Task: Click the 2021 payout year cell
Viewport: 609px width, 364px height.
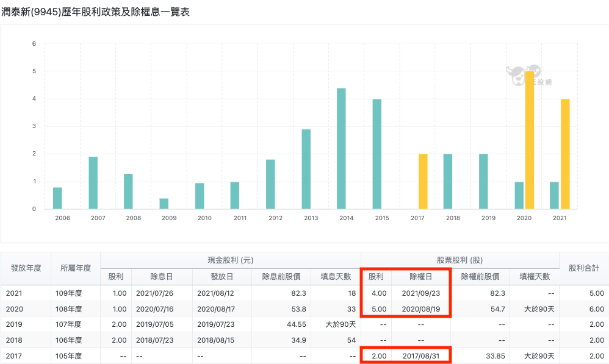Action: coord(26,293)
